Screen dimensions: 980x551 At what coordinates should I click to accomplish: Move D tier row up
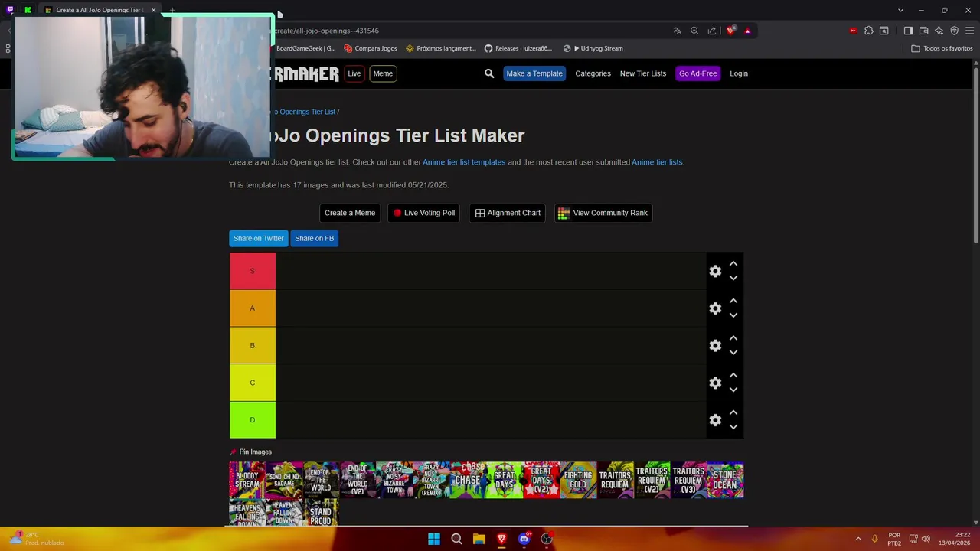[x=733, y=412]
